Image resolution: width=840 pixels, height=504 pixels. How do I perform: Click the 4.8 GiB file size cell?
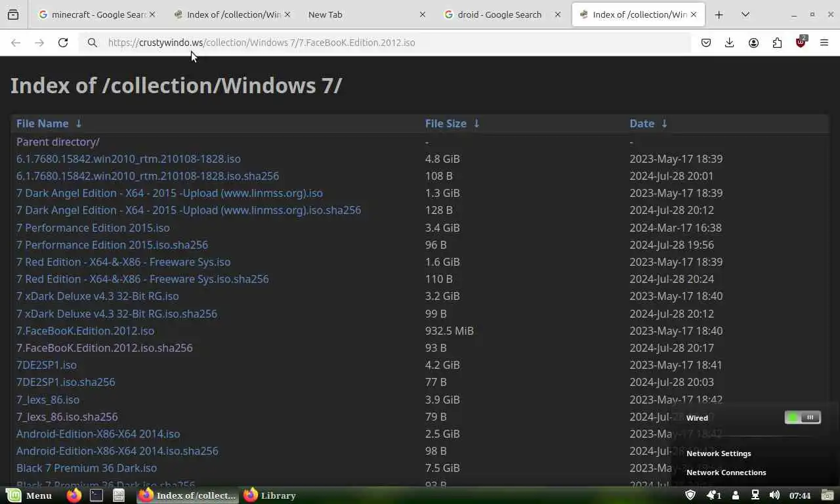click(442, 159)
